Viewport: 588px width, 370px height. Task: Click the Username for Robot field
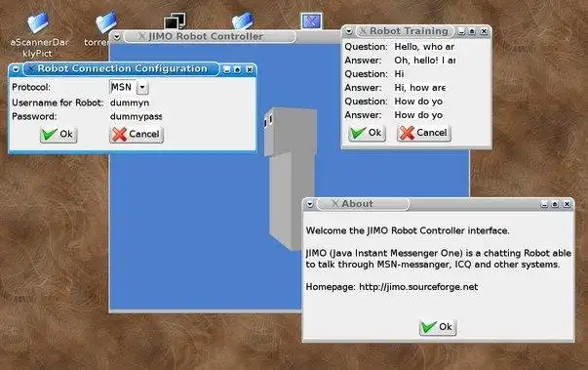130,103
